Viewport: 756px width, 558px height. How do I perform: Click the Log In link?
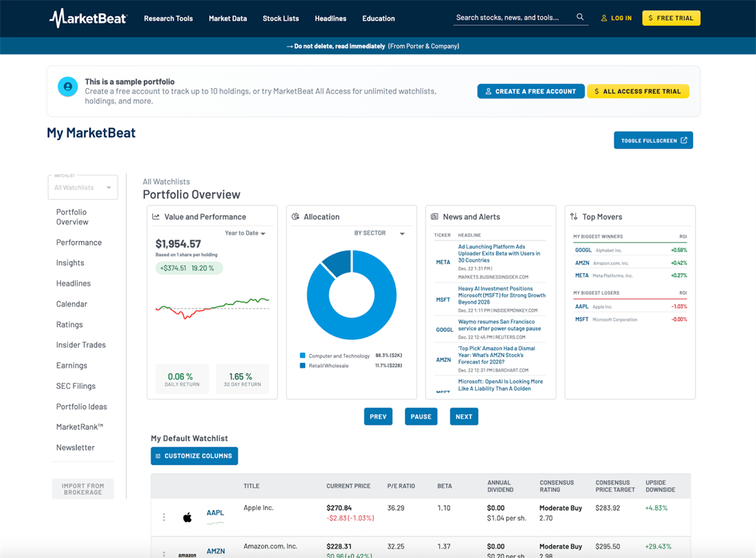[616, 19]
